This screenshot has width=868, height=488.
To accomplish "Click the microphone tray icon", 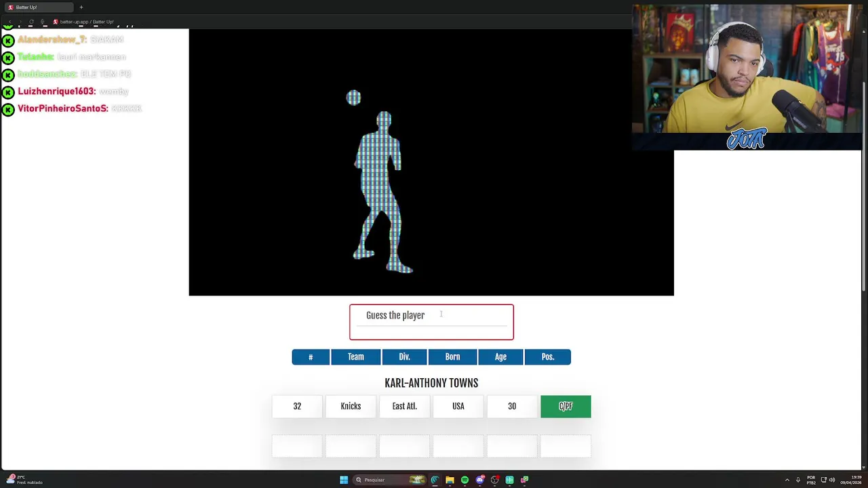I will point(798,480).
